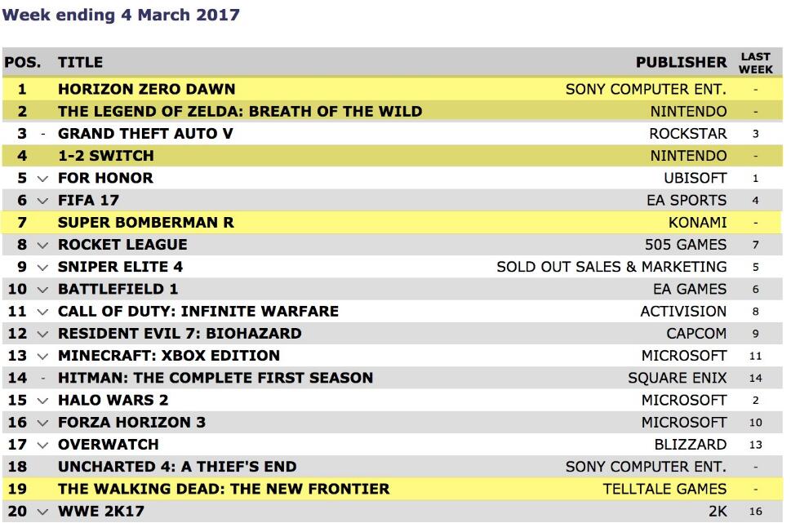The image size is (791, 532).
Task: Click the Telltale Games publisher name
Action: (664, 490)
